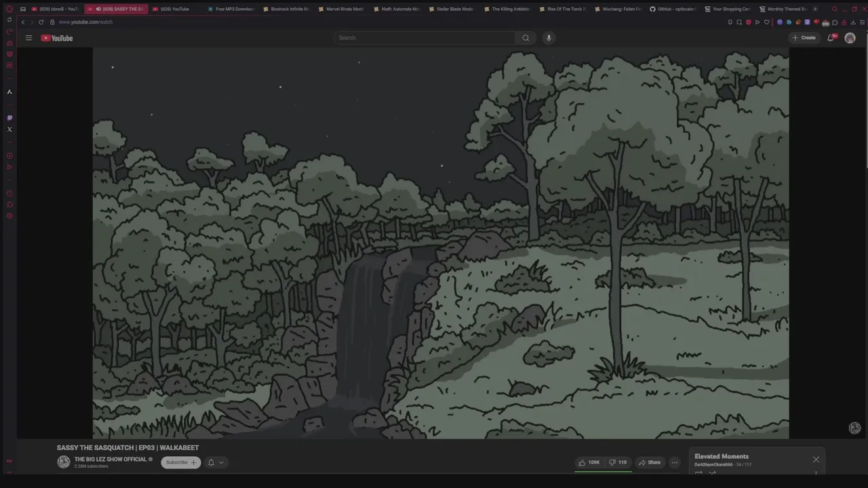This screenshot has height=488, width=868.
Task: Go to YouTube home via logo
Action: (57, 38)
